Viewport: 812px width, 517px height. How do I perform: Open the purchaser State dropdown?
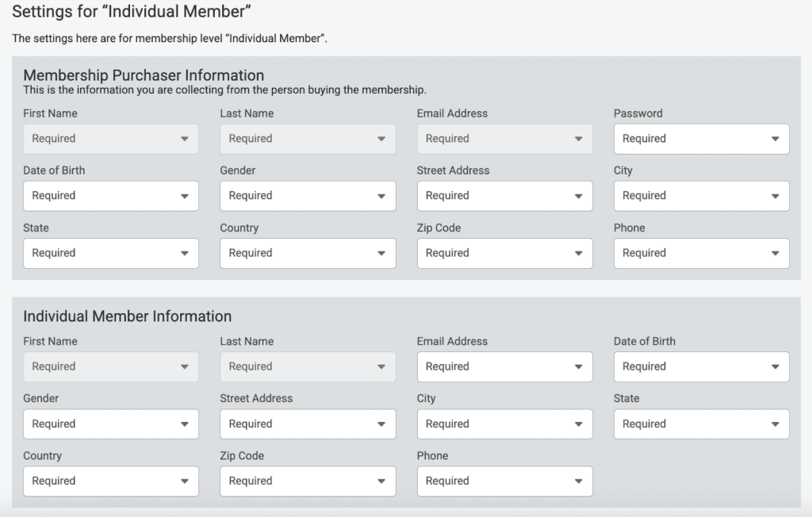[111, 253]
